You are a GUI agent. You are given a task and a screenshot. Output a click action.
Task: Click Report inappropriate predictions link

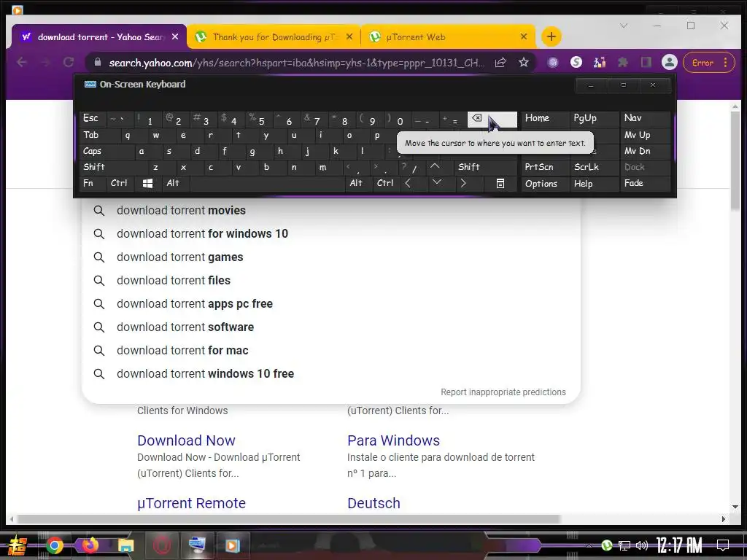(x=503, y=392)
